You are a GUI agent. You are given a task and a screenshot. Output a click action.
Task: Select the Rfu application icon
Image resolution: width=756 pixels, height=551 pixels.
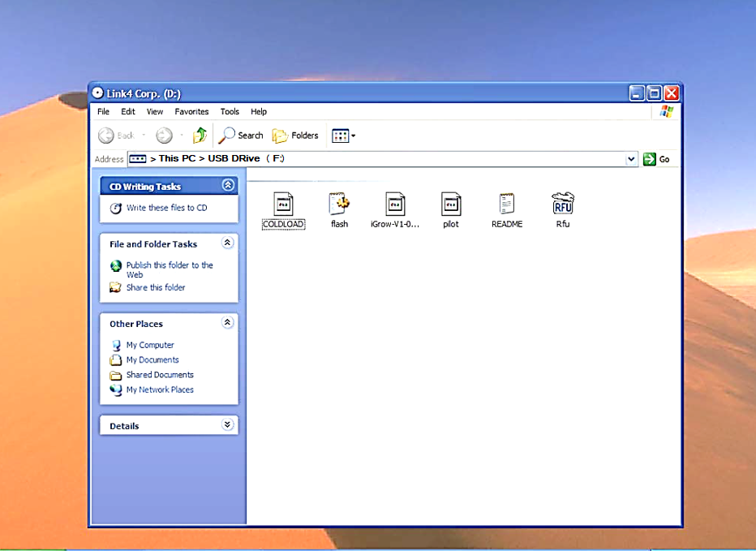tap(563, 204)
